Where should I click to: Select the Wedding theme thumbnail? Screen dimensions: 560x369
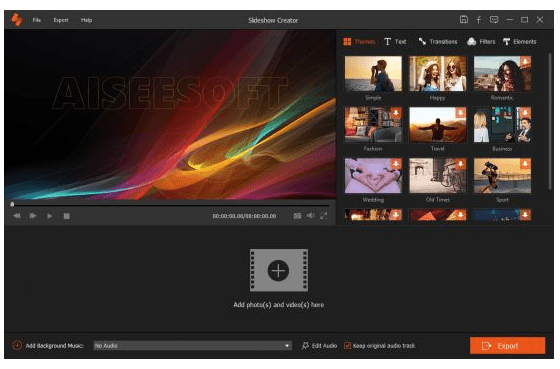(x=373, y=176)
